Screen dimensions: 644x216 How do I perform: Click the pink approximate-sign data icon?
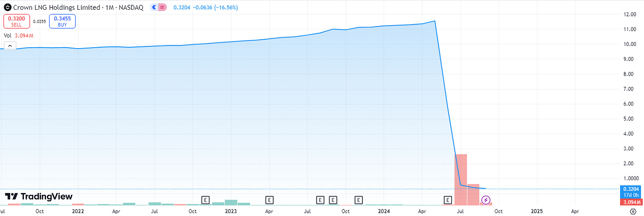[162, 8]
